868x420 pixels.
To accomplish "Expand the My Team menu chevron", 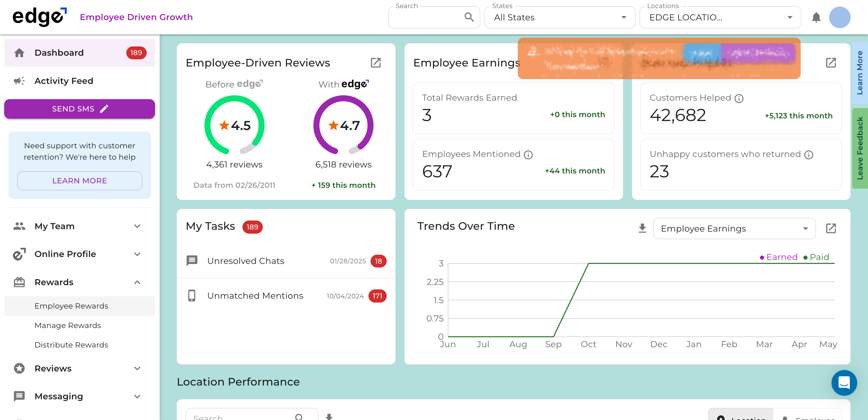I will point(137,226).
